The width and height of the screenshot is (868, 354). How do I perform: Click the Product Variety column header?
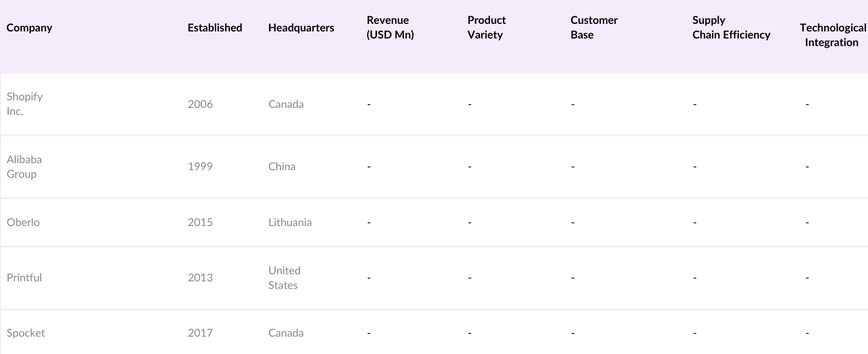(486, 28)
